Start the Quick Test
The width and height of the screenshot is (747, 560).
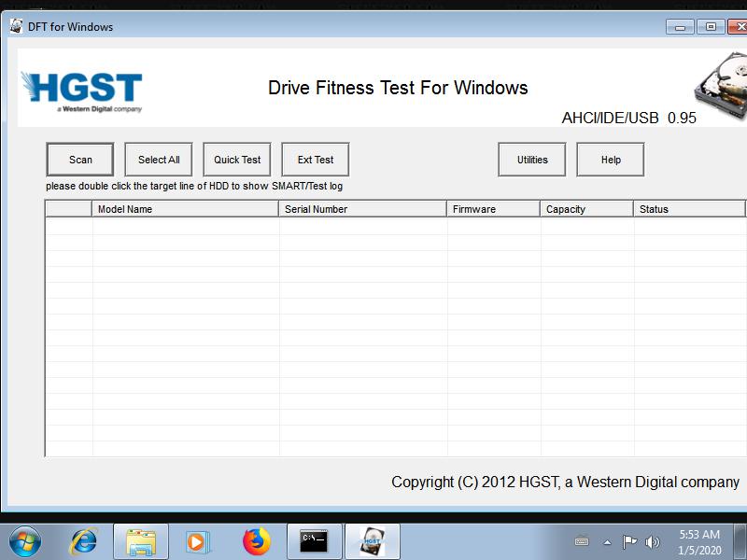pyautogui.click(x=237, y=160)
